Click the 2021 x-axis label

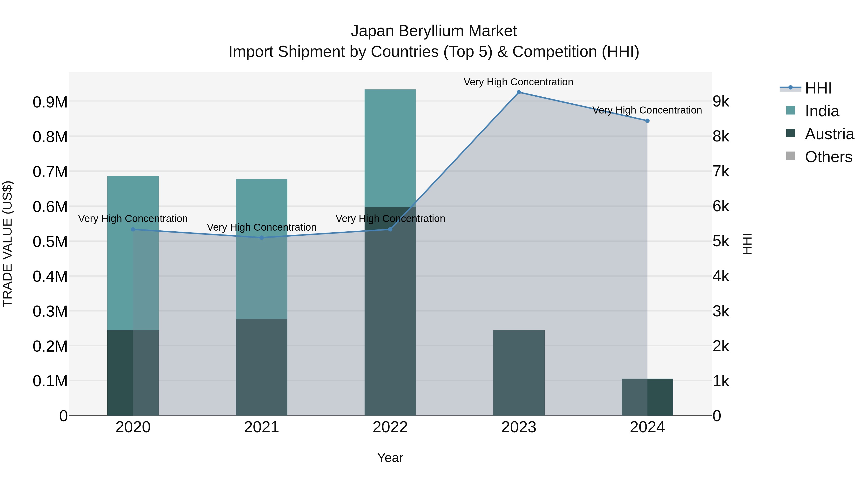click(261, 427)
